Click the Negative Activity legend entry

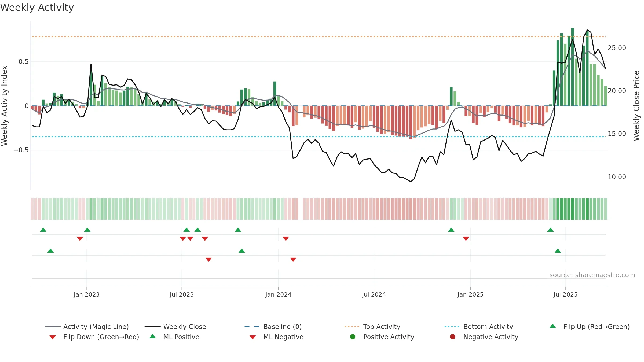(x=484, y=337)
